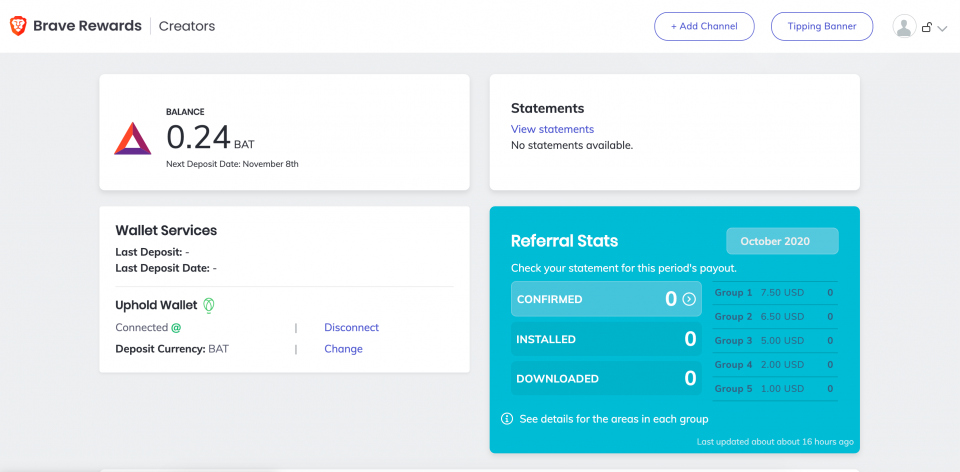
Task: Click Next Deposit Date: November 8th text
Action: point(233,164)
